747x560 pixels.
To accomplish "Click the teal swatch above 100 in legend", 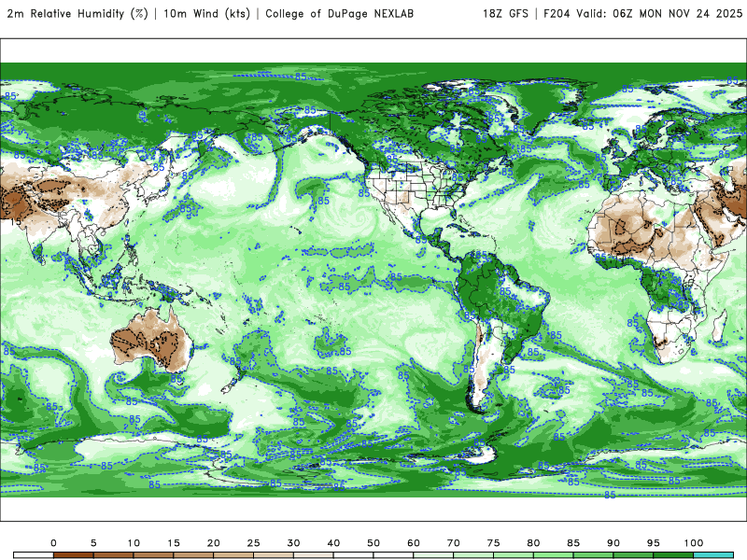I will [713, 555].
